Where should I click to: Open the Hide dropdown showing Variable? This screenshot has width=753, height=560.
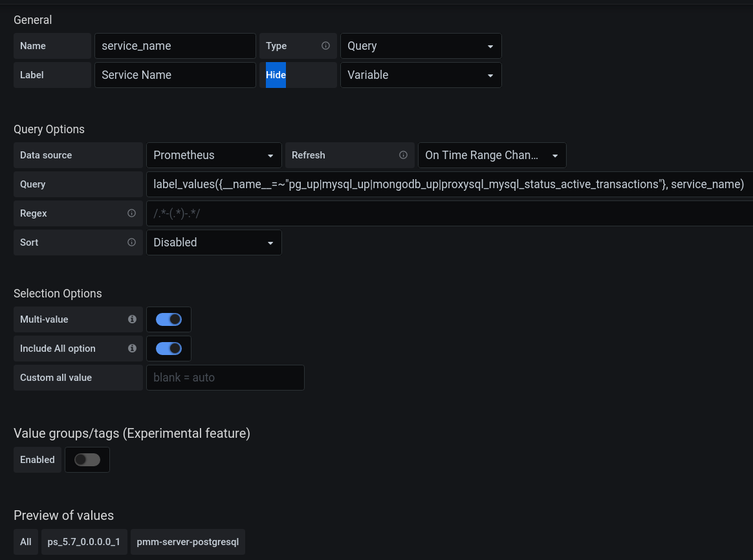click(x=420, y=75)
